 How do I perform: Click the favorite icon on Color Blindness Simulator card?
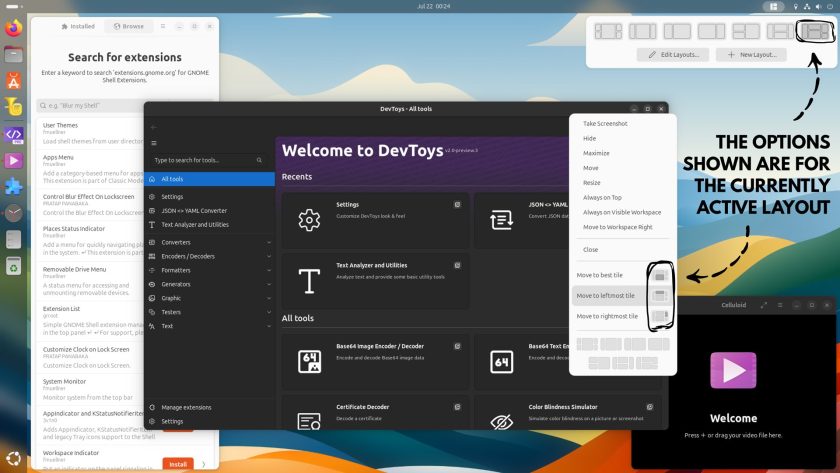pos(650,407)
